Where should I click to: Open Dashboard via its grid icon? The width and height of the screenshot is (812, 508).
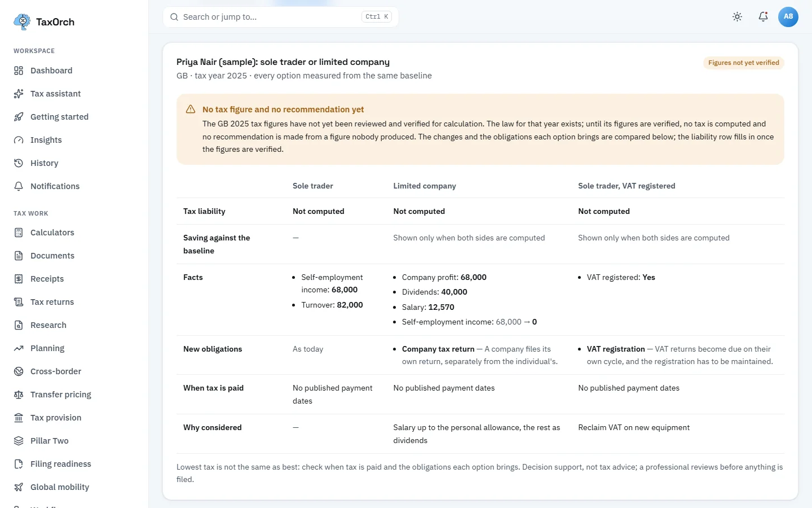(19, 71)
